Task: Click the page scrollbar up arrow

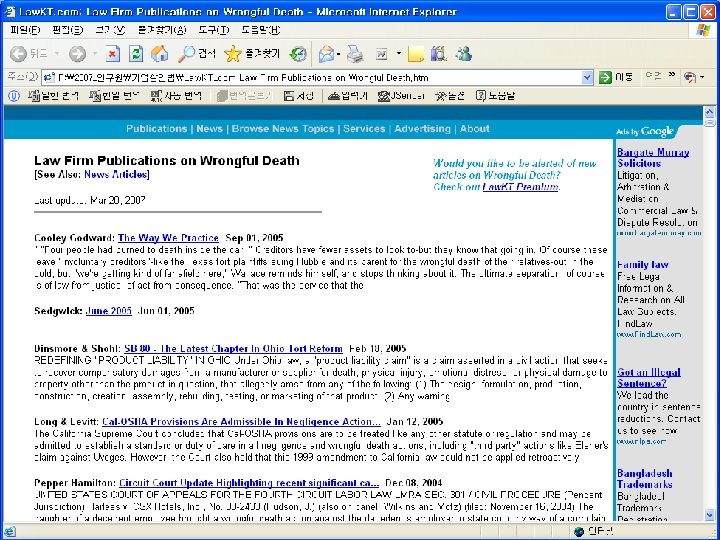Action: pos(709,111)
